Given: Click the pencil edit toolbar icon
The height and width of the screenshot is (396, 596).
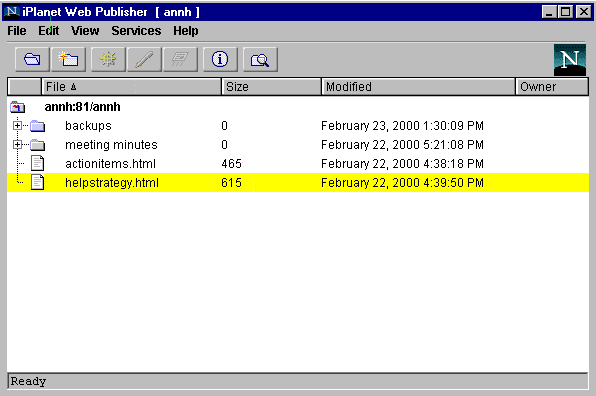Looking at the screenshot, I should tap(144, 59).
